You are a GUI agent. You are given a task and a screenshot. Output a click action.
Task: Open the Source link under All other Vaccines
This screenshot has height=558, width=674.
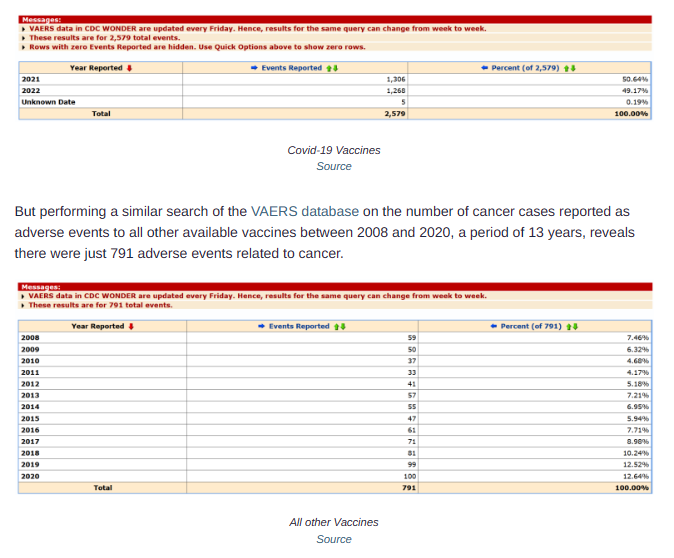coord(334,539)
